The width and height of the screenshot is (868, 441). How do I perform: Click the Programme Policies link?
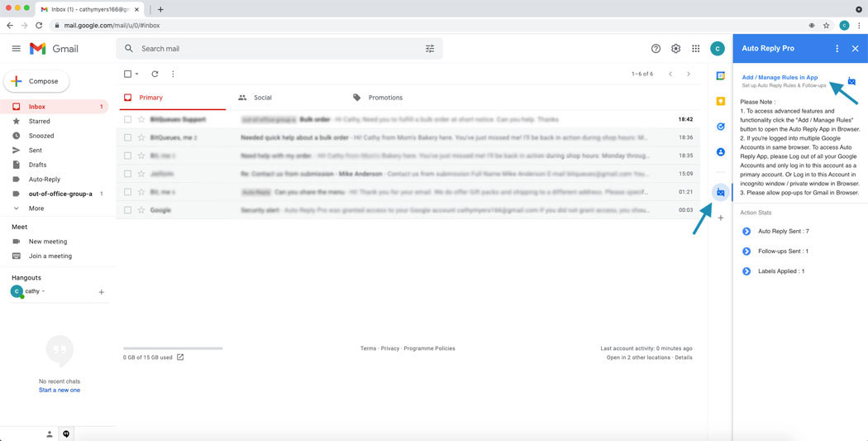click(x=430, y=348)
